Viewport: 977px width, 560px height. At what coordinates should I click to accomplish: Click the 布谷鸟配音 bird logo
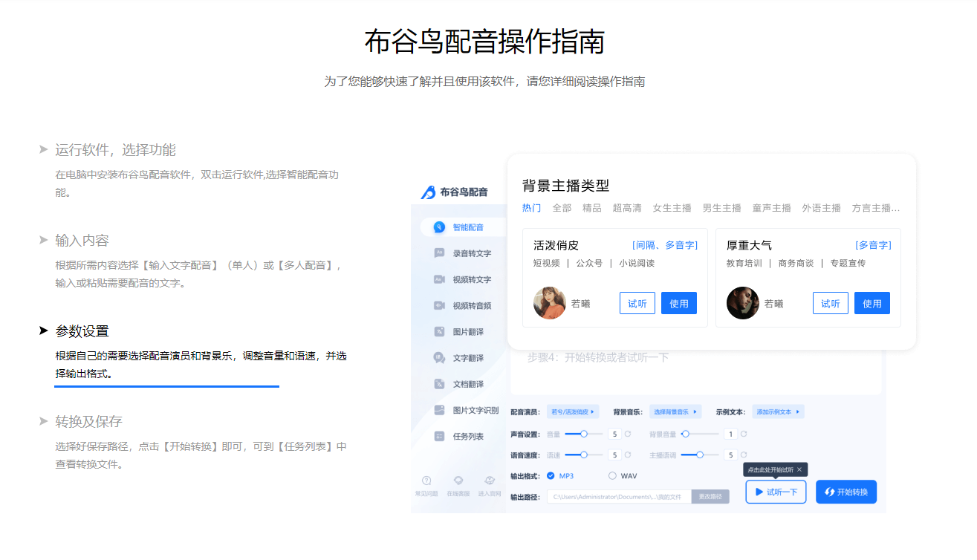428,192
